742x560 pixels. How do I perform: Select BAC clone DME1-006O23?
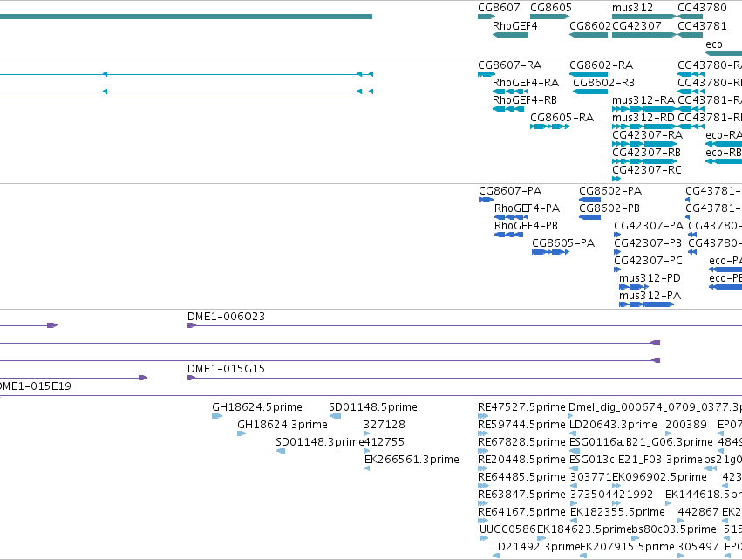[465, 325]
